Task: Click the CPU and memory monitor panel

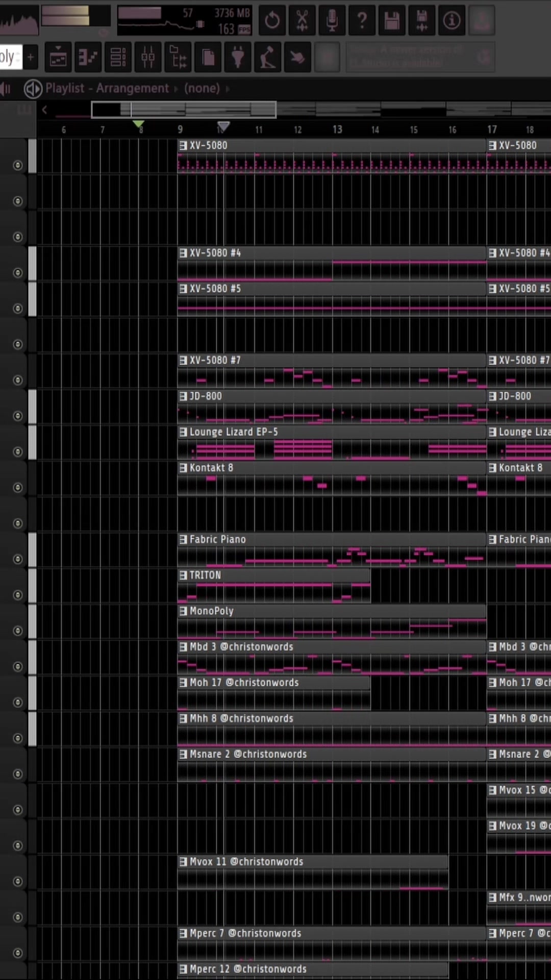Action: point(185,20)
